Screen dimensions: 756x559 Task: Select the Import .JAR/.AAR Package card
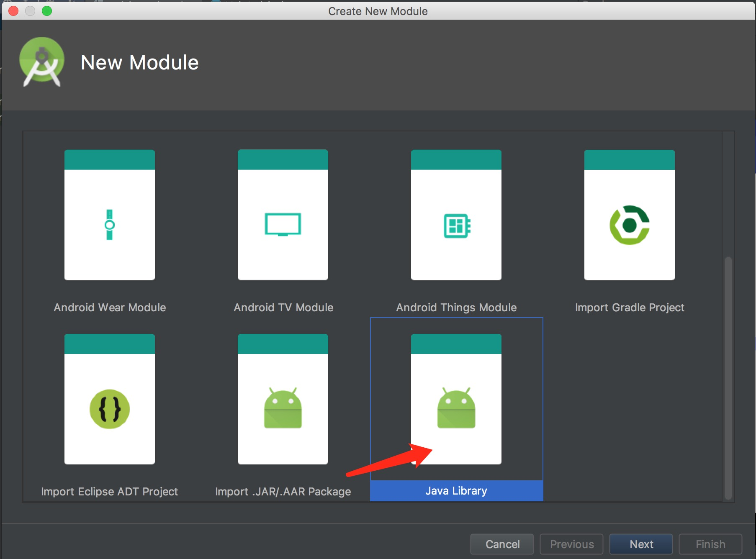[283, 399]
